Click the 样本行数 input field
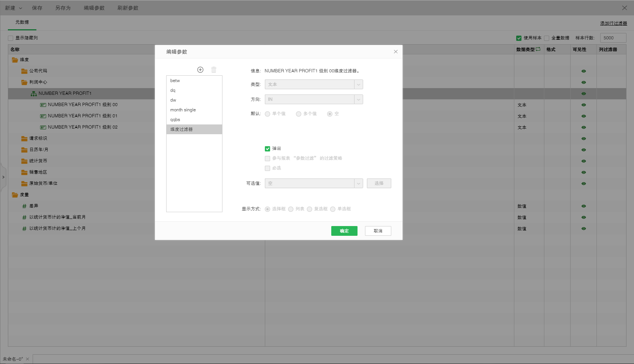Viewport: 634px width, 364px height. click(613, 38)
